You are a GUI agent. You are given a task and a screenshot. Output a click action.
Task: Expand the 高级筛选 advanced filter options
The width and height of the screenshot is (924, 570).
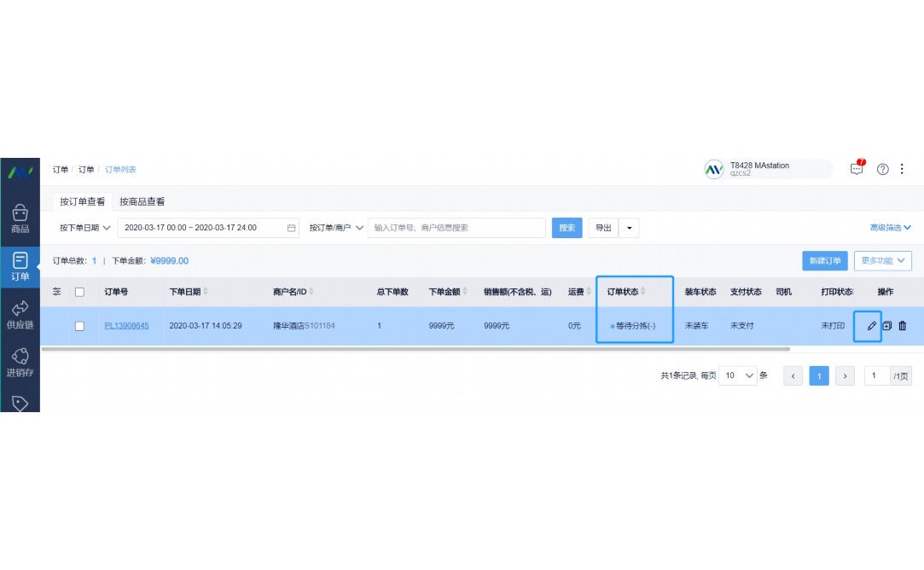[x=890, y=228]
